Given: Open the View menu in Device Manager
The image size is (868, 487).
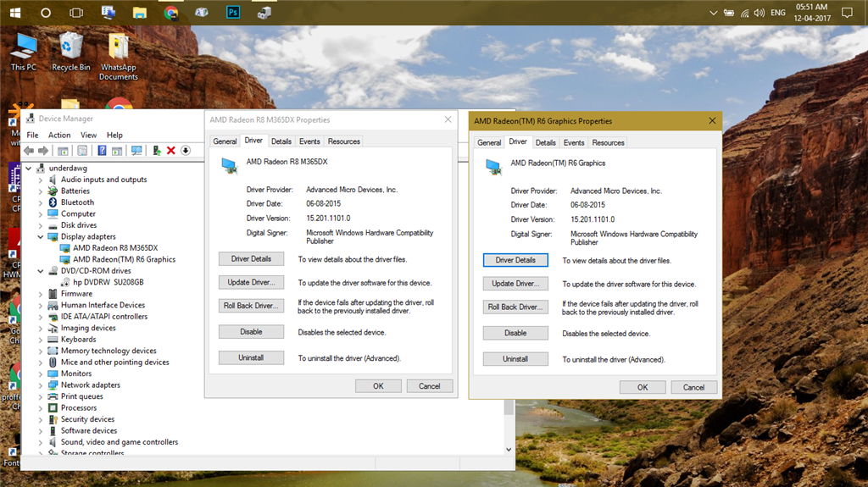Looking at the screenshot, I should (88, 135).
